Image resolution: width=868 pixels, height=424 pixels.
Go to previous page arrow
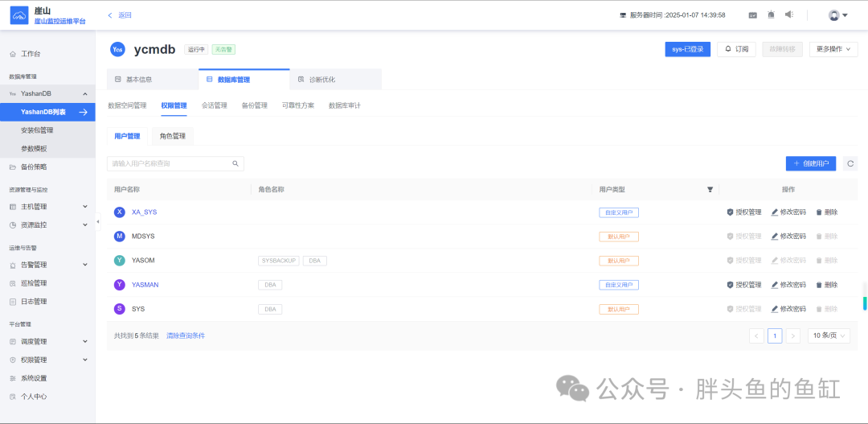757,335
